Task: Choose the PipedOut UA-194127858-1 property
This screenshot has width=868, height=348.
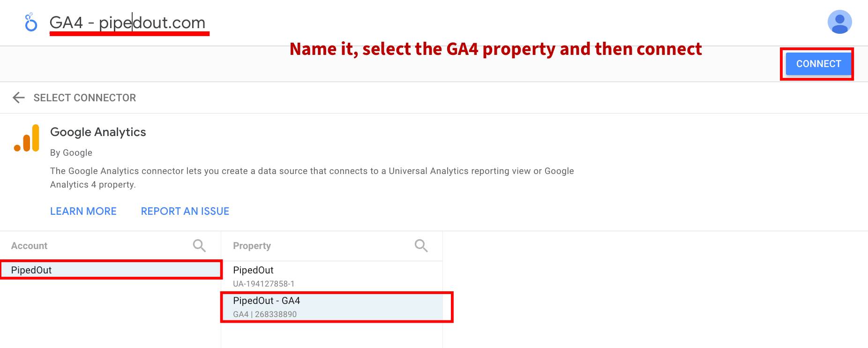Action: coord(333,276)
